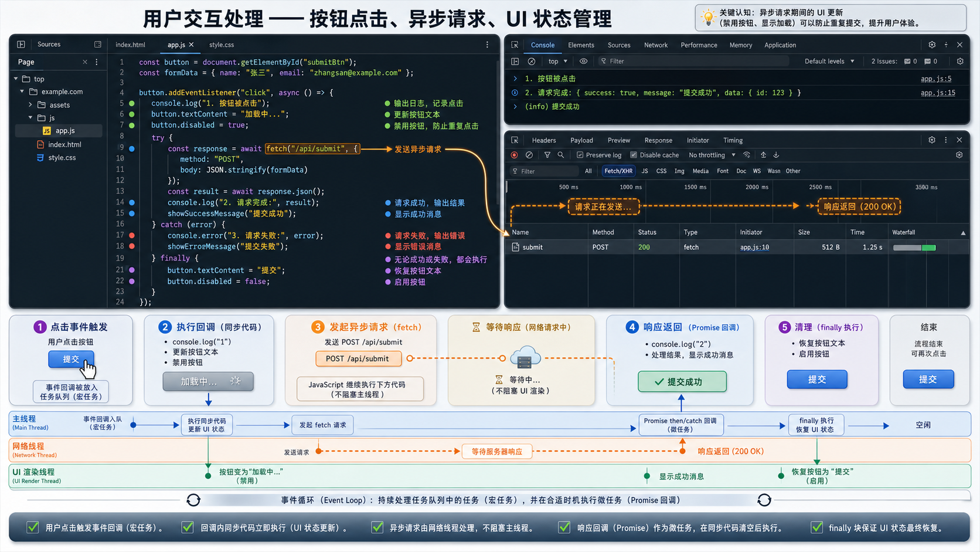Open network conditions wifi icon
The image size is (980, 552).
click(747, 155)
